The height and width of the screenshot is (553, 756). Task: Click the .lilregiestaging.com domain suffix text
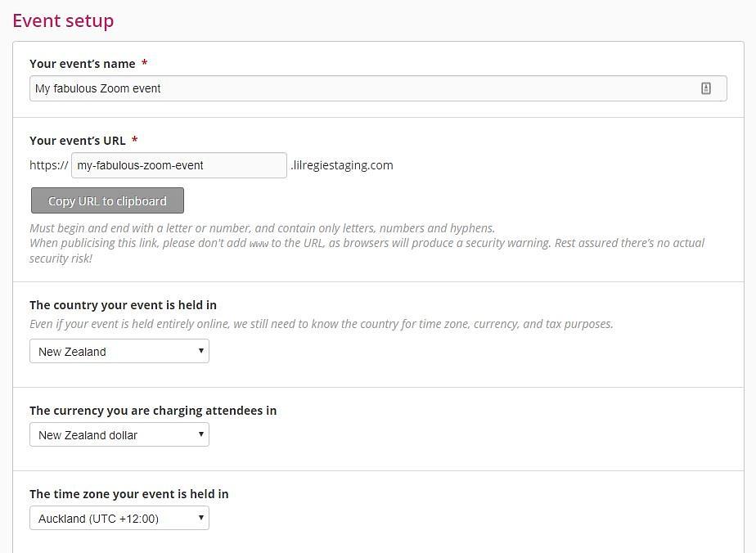[342, 165]
